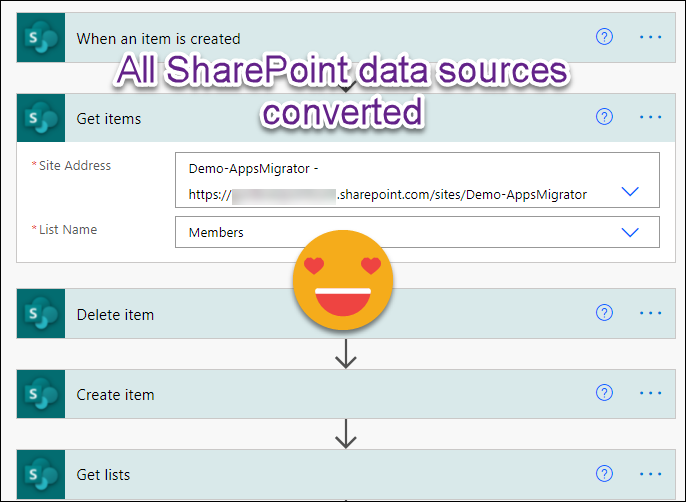This screenshot has height=502, width=686.
Task: Insert step at arrow below 'Delete item'
Action: [346, 354]
